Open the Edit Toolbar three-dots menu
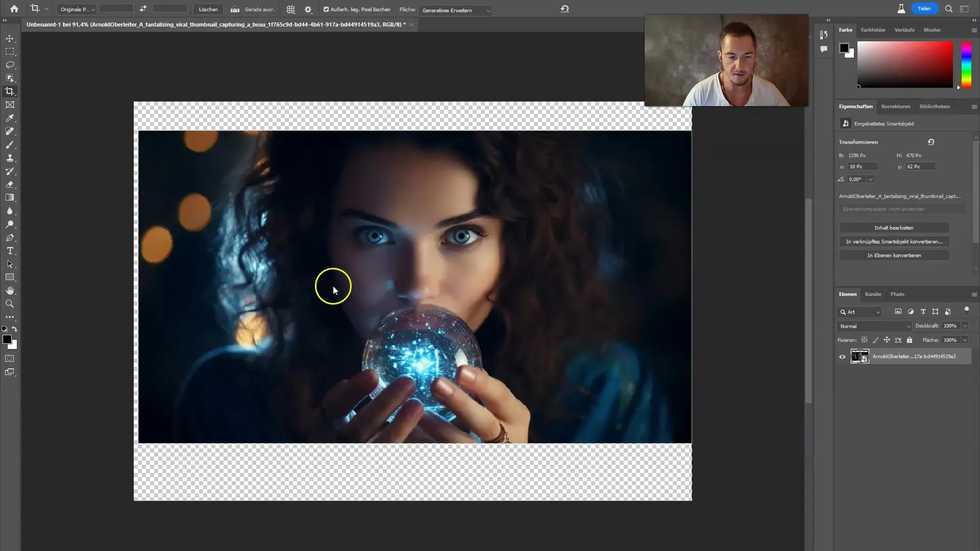 coord(10,317)
